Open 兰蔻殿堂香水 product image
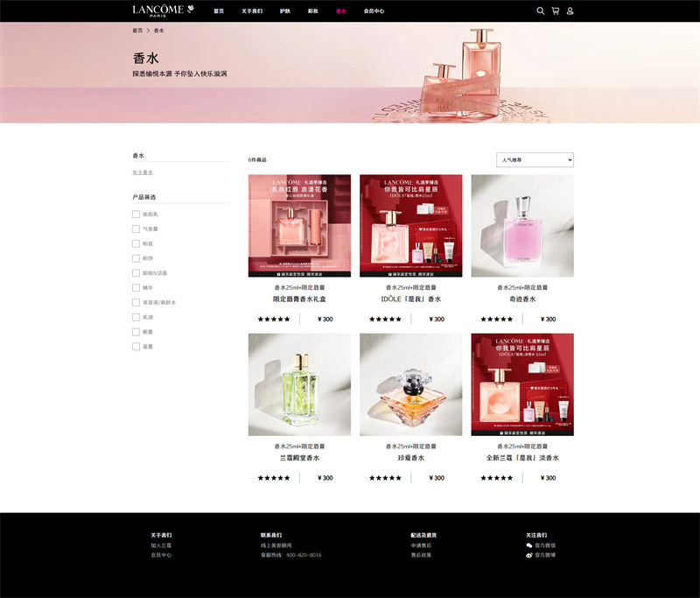Screen dimensions: 700x598 click(299, 384)
